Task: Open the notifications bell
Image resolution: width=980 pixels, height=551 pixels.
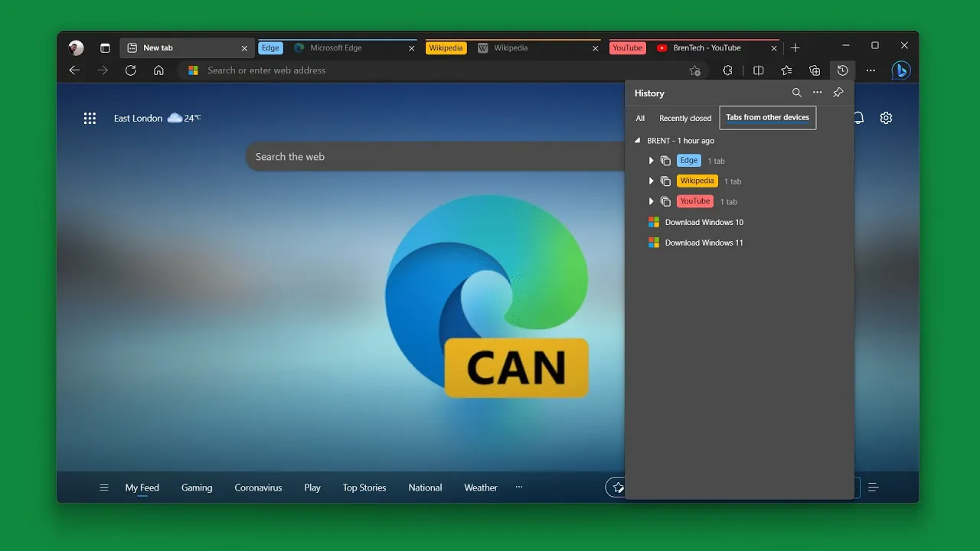Action: pos(859,118)
